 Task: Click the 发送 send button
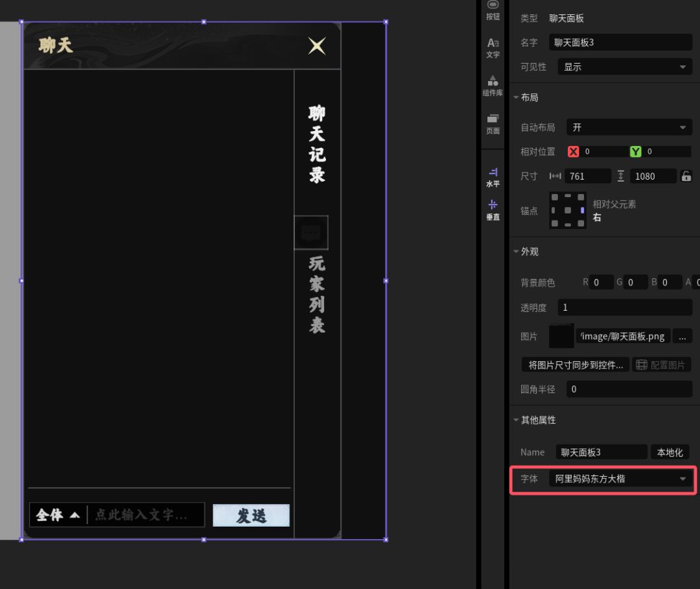click(x=251, y=515)
